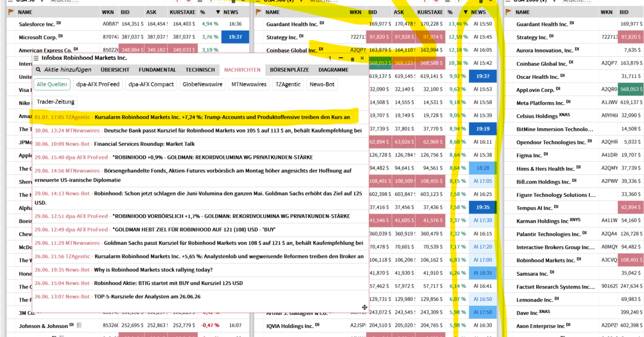Click sort arrow beside % in USA 30 table
644x337 pixels.
pos(217,12)
